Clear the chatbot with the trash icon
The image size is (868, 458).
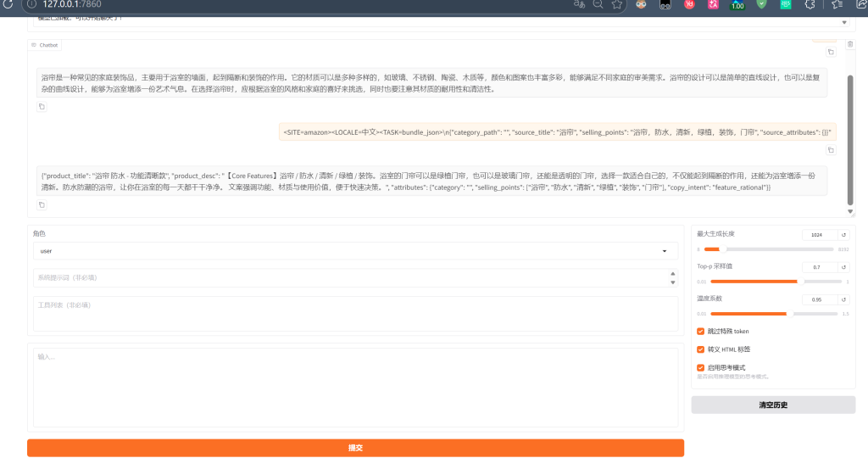(x=850, y=44)
